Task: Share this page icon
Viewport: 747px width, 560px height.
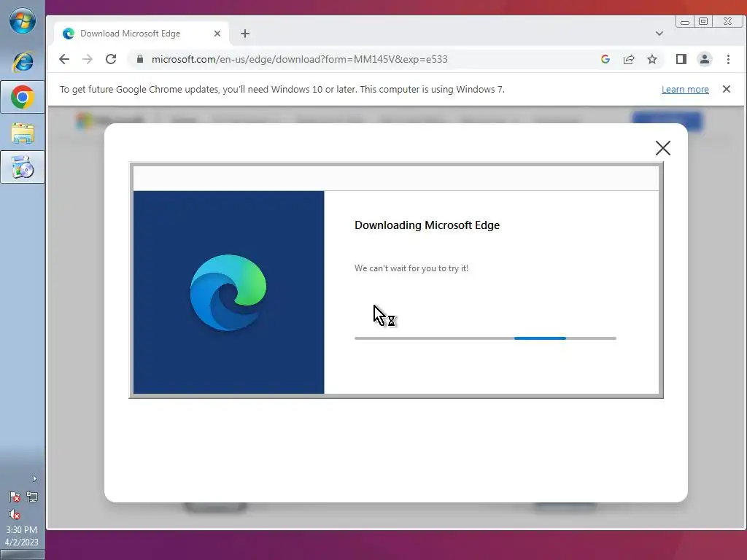Action: pyautogui.click(x=629, y=59)
